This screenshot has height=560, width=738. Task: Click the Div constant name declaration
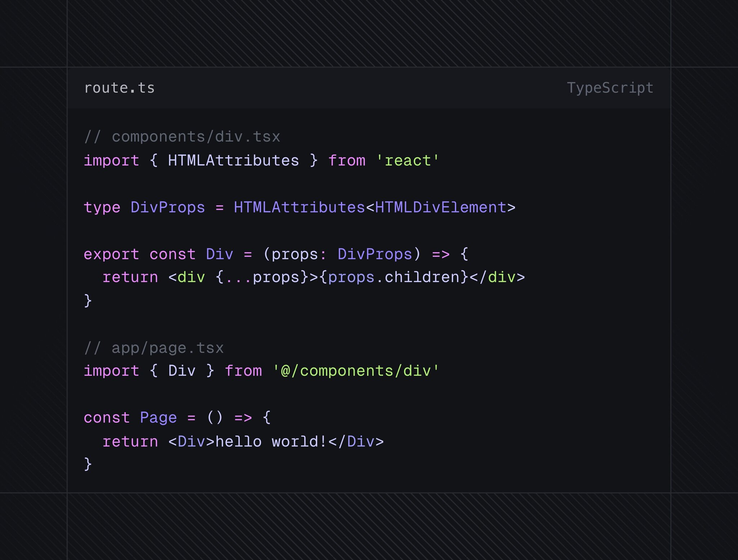tap(219, 254)
